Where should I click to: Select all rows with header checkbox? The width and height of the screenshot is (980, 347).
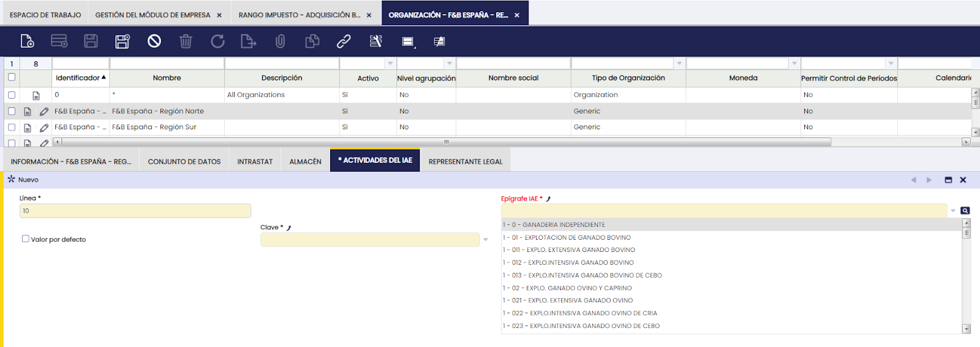click(12, 77)
